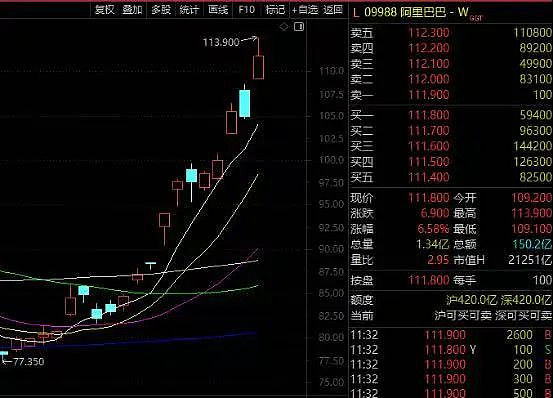Click the 卖二 price 112.000
Image resolution: width=554 pixels, height=398 pixels.
point(429,79)
